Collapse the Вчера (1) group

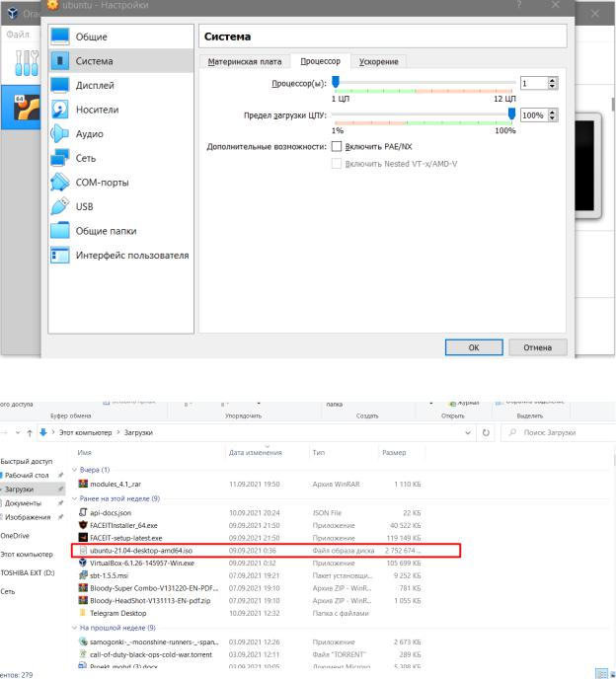74,470
